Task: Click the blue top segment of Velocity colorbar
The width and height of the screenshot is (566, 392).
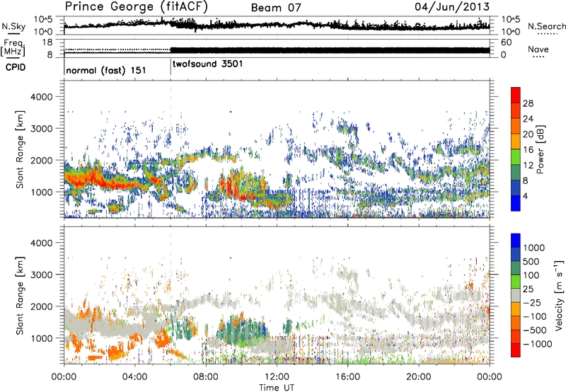Action: coord(516,241)
